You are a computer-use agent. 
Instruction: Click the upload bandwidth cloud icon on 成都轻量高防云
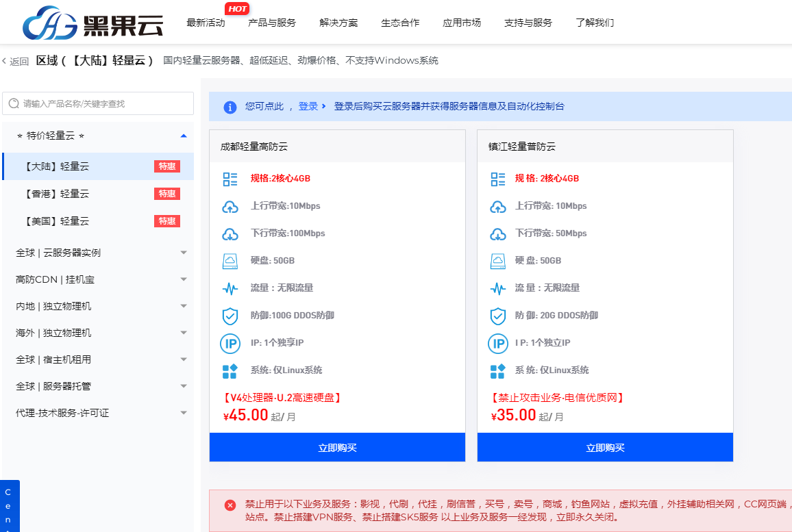(230, 206)
